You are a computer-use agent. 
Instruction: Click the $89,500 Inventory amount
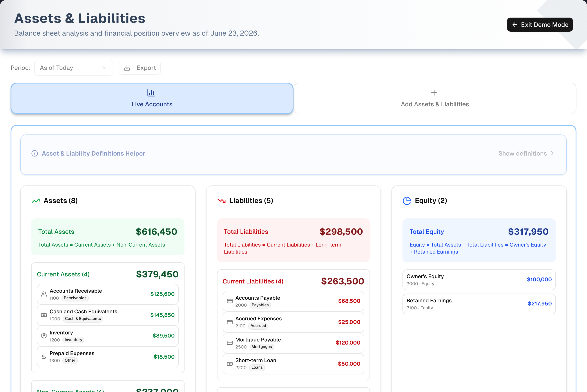(164, 336)
